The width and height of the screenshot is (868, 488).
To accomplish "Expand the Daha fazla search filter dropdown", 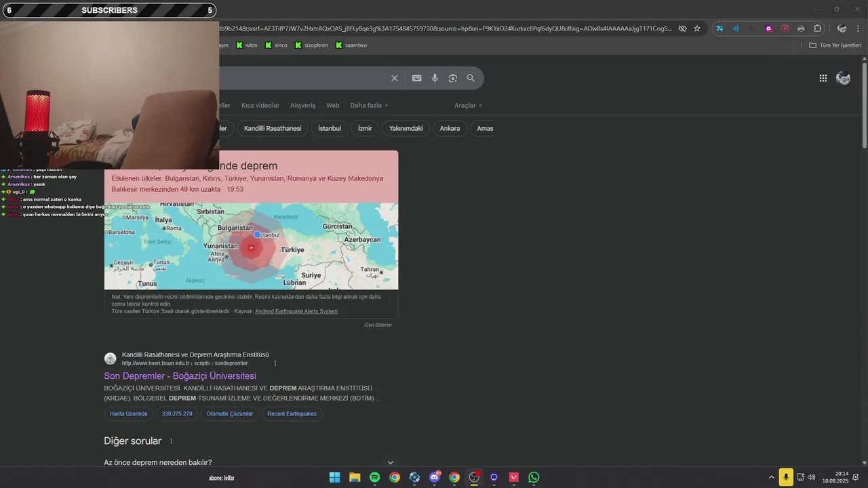I will 370,106.
